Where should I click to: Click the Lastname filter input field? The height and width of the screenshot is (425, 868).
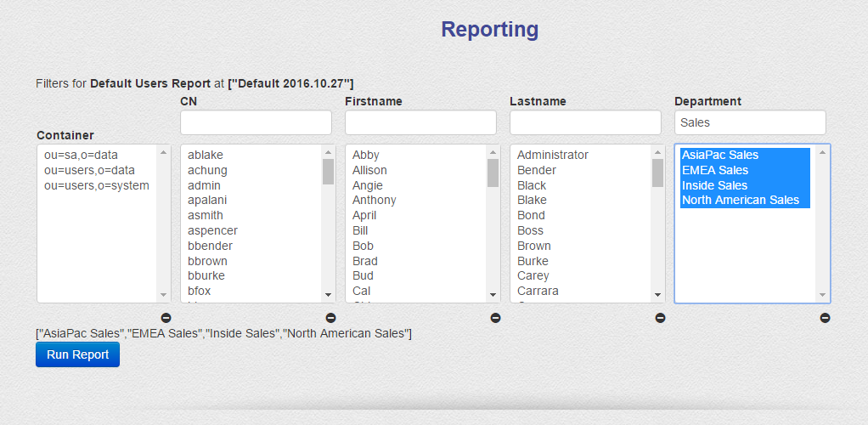click(x=585, y=122)
